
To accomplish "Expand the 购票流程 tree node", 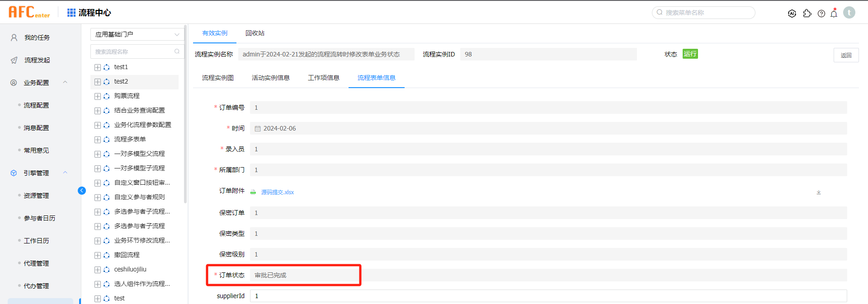I will click(98, 96).
